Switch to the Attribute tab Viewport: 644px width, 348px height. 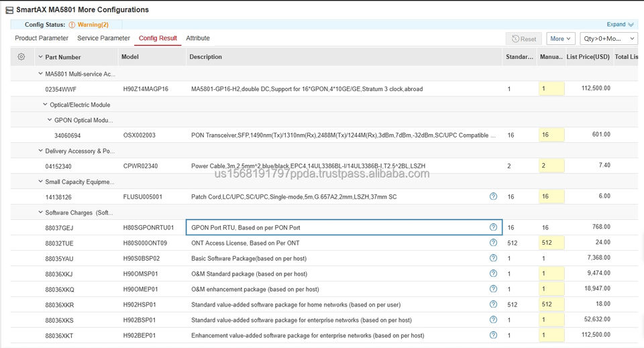198,38
